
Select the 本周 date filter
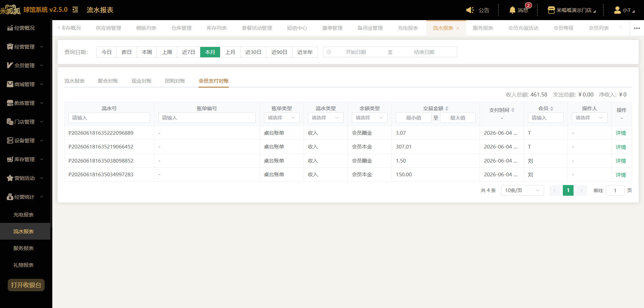pos(147,52)
